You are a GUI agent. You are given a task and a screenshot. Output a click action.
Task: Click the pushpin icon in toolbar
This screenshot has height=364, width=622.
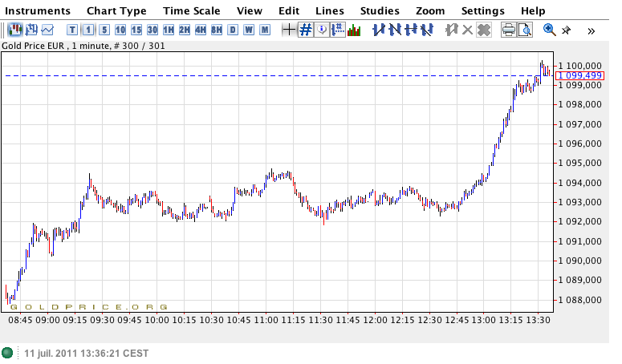pos(567,30)
